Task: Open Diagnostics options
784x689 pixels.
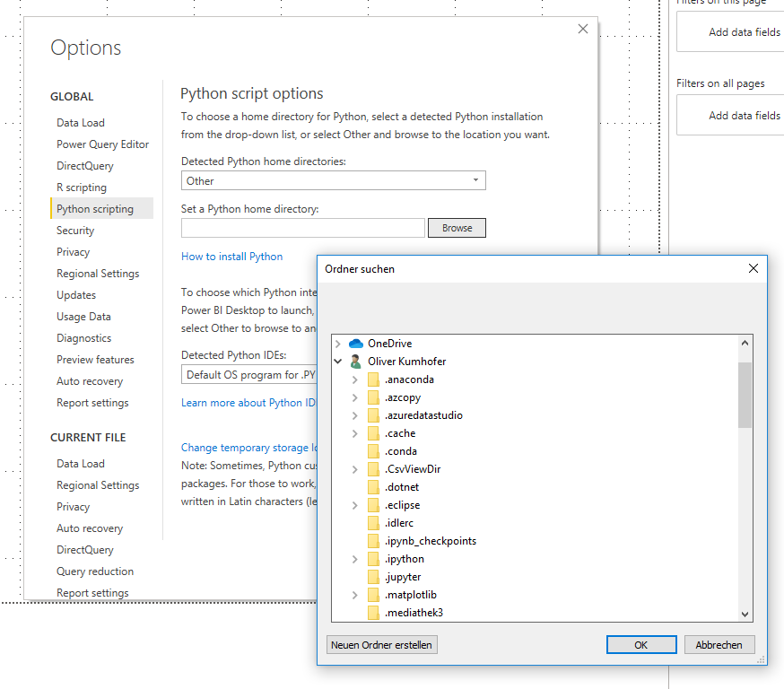Action: coord(84,337)
